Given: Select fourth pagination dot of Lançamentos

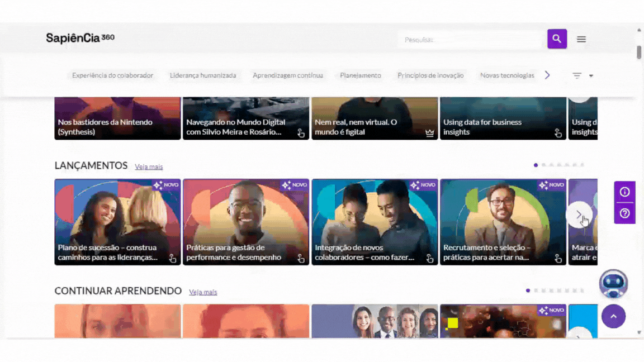Looking at the screenshot, I should pyautogui.click(x=559, y=165).
